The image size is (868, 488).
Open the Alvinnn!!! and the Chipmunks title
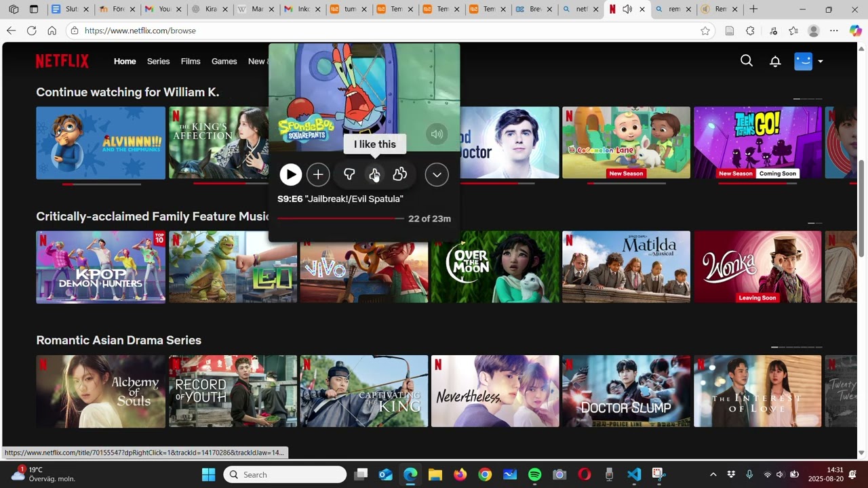pos(100,143)
